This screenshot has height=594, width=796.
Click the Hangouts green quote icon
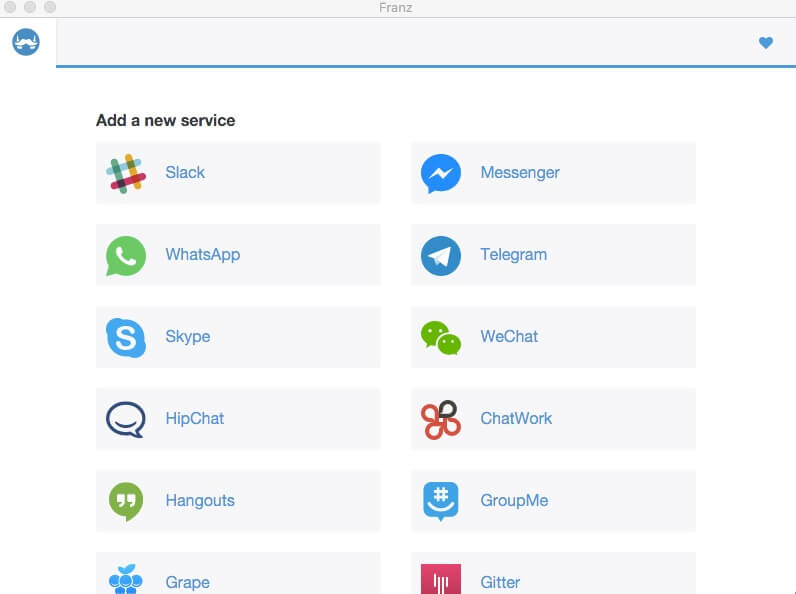tap(126, 502)
